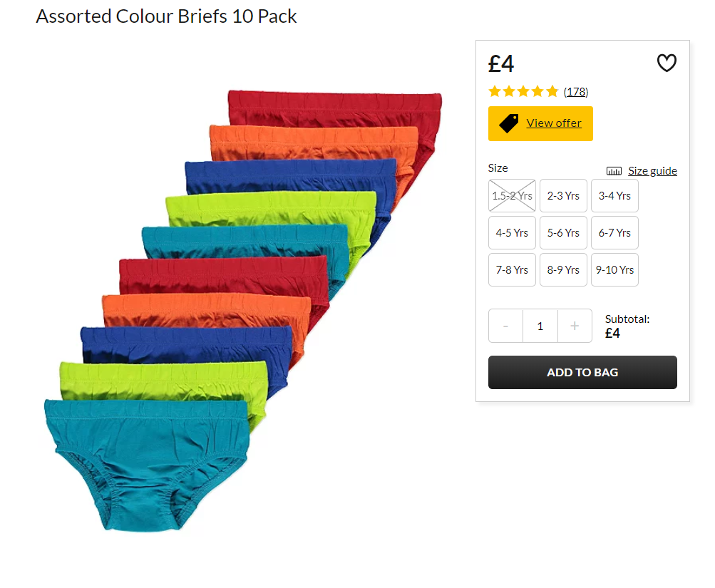Screen dimensions: 715x588
Task: Click the price tag offer icon
Action: click(509, 123)
